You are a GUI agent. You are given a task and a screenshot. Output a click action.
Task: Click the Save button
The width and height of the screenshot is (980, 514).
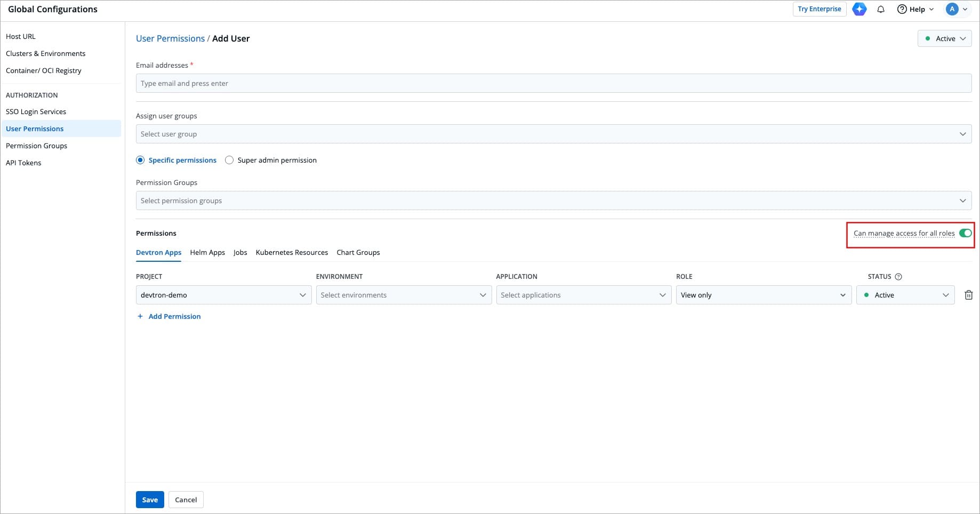click(x=150, y=500)
